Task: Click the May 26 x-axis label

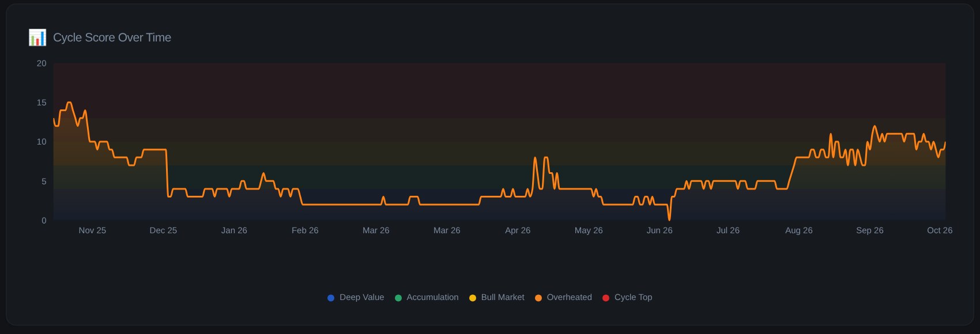Action: (589, 230)
